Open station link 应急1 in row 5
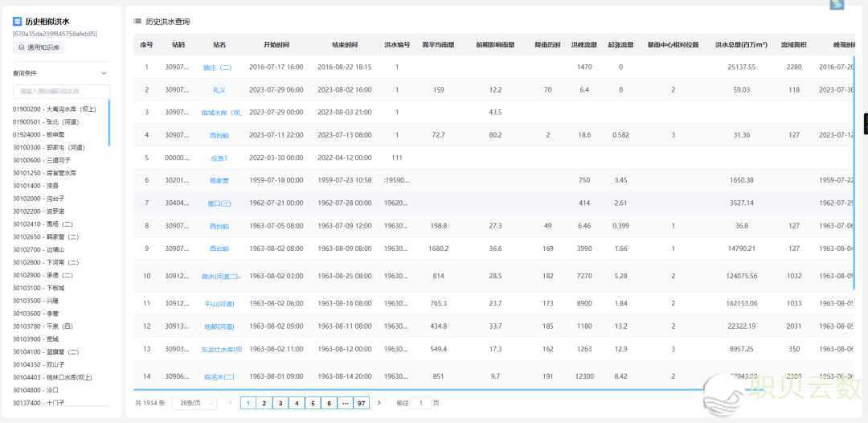 [x=219, y=158]
